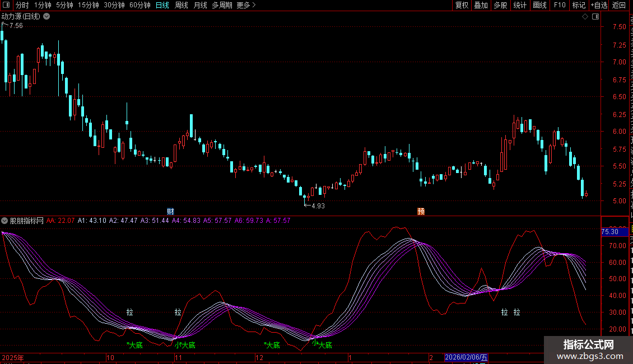This screenshot has height=364, width=633.
Task: Select the 分时 intraday tab
Action: click(x=22, y=5)
